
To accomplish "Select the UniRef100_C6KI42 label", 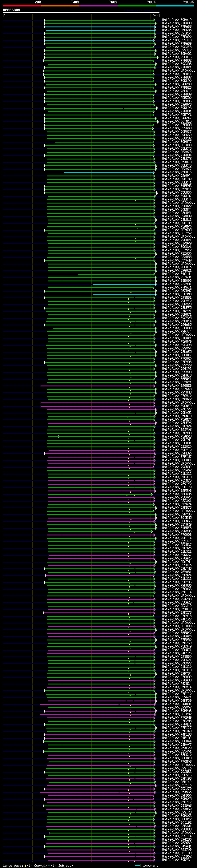I will 177,782.
